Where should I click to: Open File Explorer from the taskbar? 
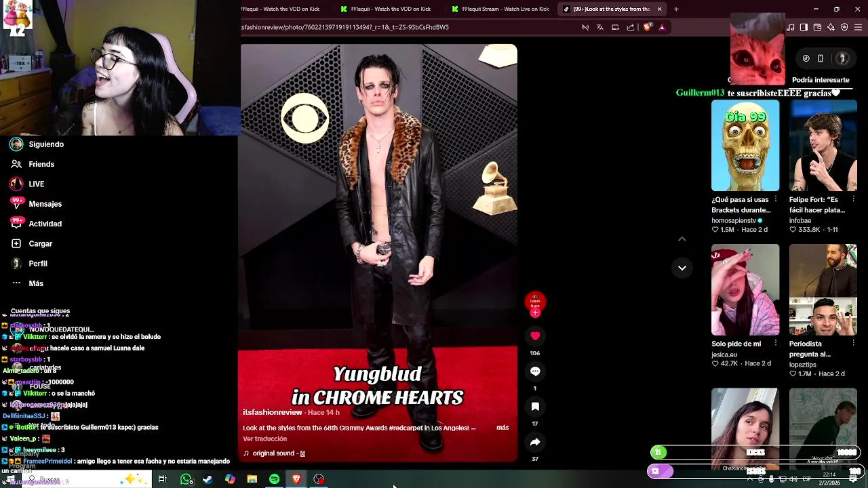coord(252,479)
